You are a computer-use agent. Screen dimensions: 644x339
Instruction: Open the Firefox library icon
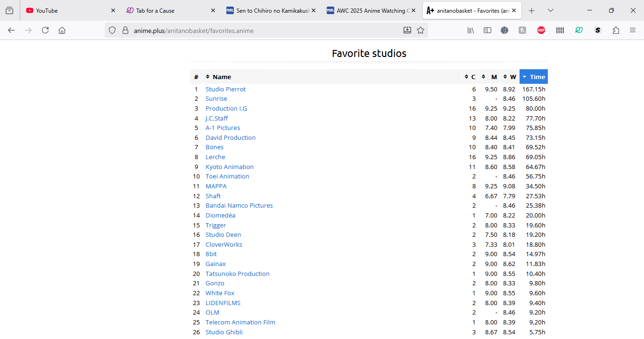coord(471,30)
